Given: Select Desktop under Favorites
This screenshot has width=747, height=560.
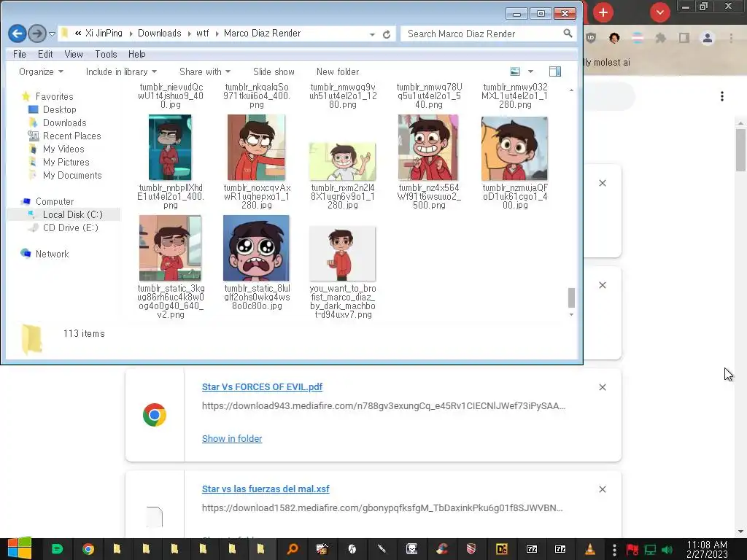Looking at the screenshot, I should tap(60, 109).
